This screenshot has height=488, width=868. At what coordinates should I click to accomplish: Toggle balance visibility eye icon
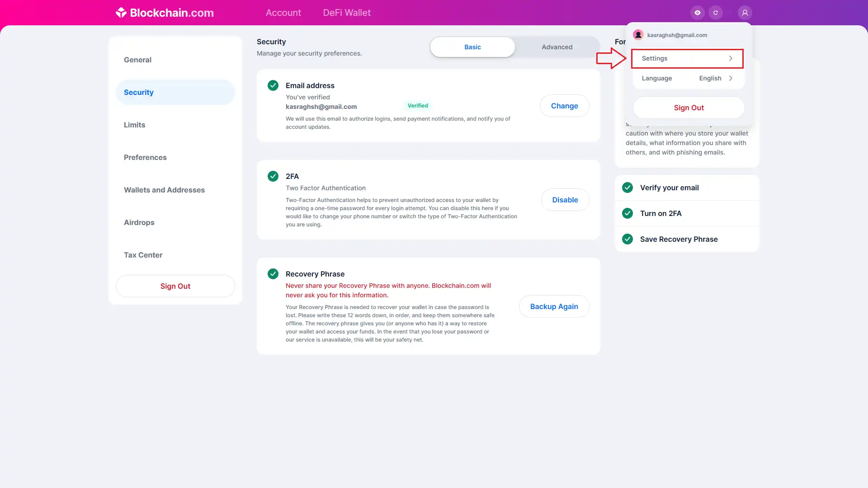[698, 13]
